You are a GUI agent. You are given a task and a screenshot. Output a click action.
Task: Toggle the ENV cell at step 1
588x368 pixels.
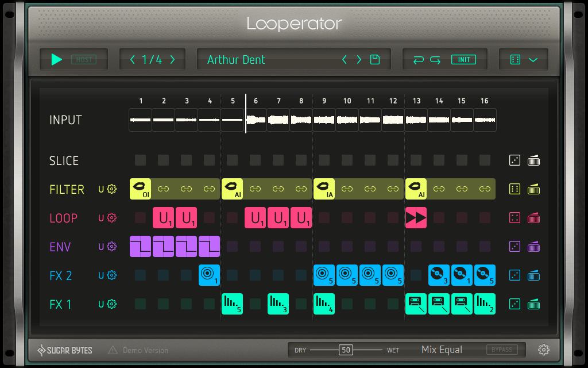(140, 246)
